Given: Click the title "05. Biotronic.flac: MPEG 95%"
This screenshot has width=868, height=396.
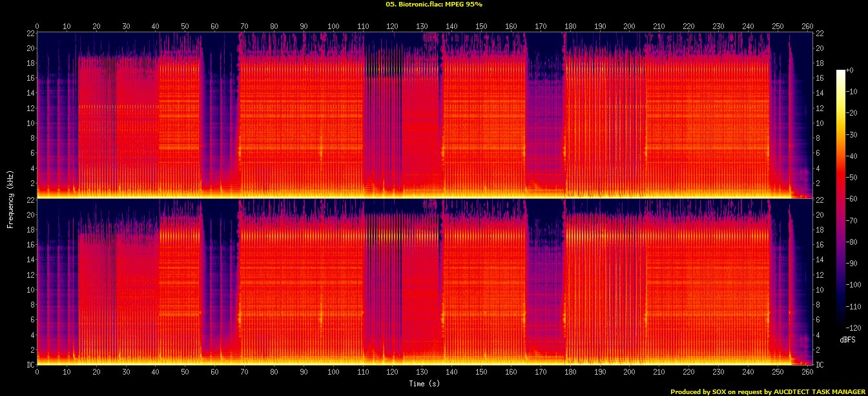Looking at the screenshot, I should (x=433, y=5).
